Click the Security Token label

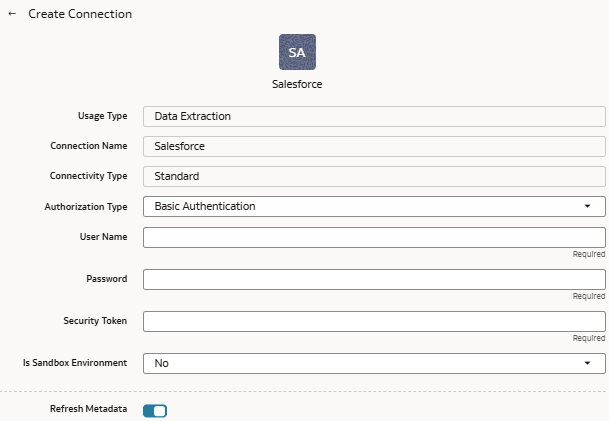(x=95, y=321)
